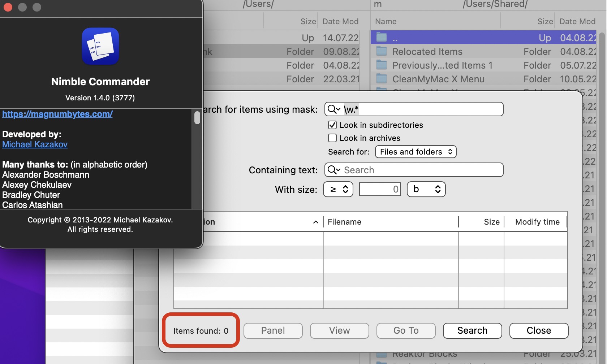The image size is (607, 364).
Task: Open the mask search magnifier dropdown
Action: tap(334, 109)
